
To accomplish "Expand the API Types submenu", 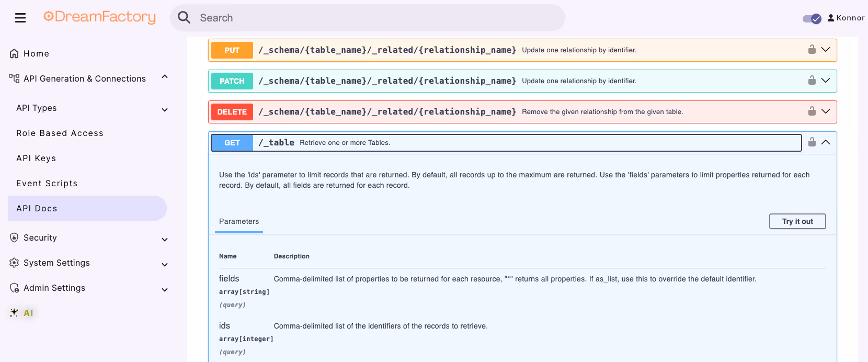I will point(165,110).
